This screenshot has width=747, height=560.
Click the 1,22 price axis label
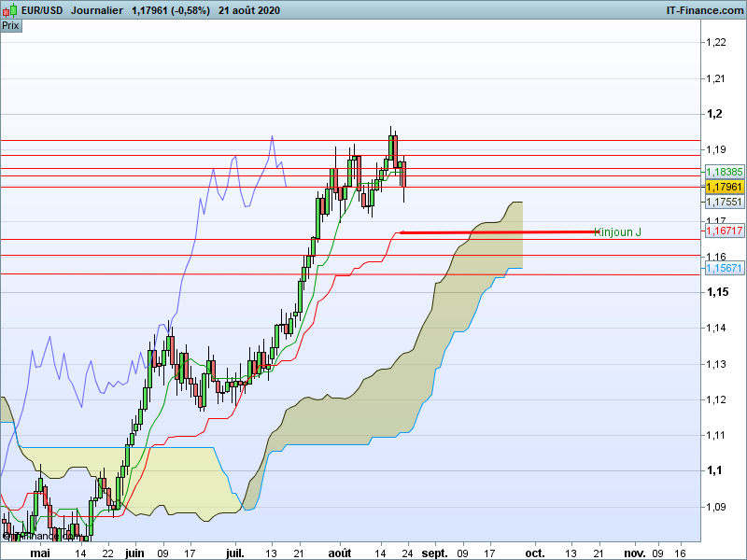point(716,42)
